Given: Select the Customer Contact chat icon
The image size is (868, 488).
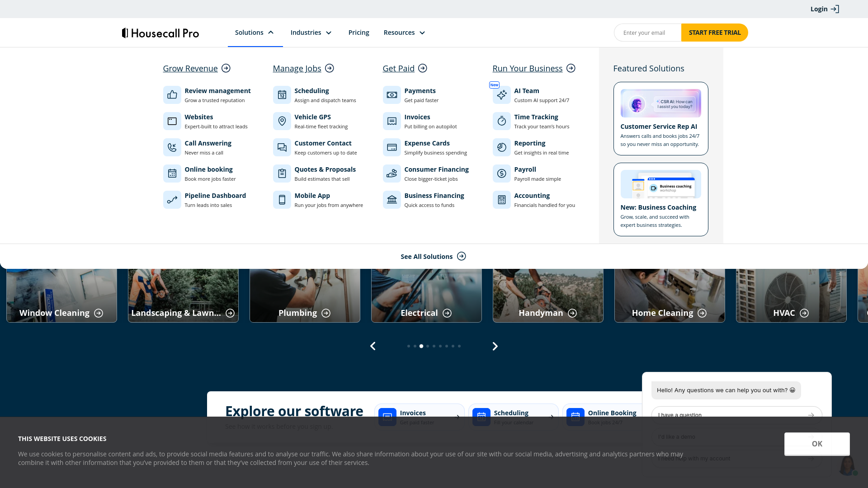Looking at the screenshot, I should [282, 147].
